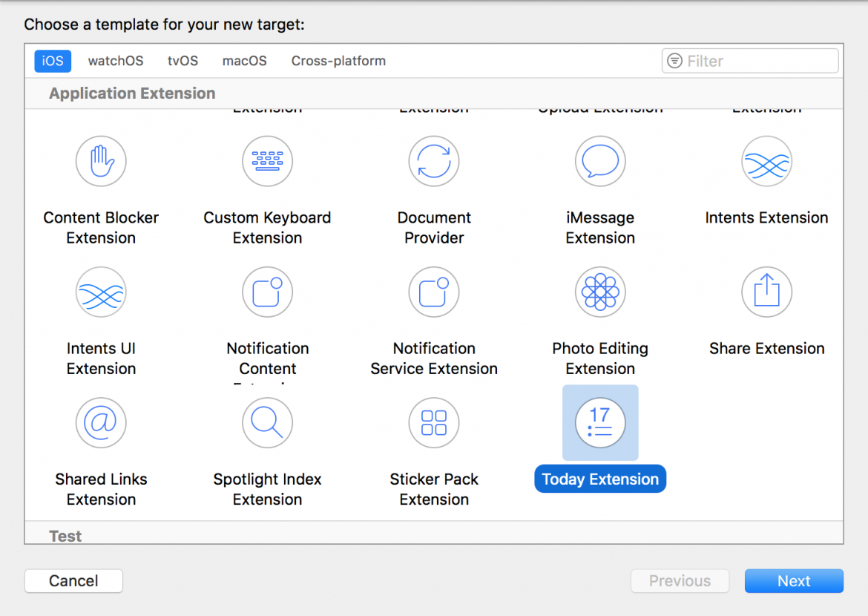Select the Content Blocker Extension hand icon
The height and width of the screenshot is (616, 868).
[101, 161]
